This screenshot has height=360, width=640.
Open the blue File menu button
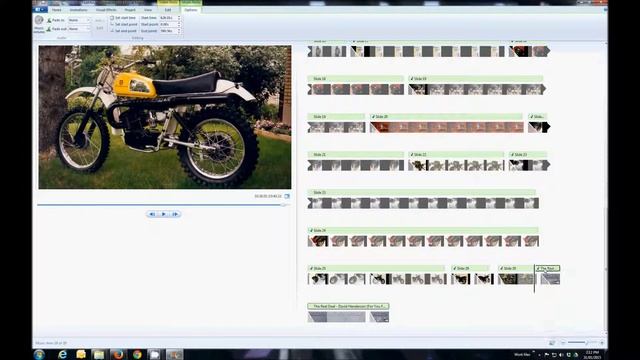coord(40,10)
